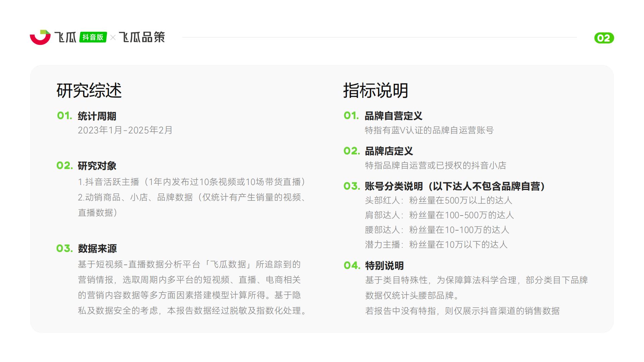Click the 肩部达人 definition line
The width and height of the screenshot is (644, 362).
click(439, 215)
